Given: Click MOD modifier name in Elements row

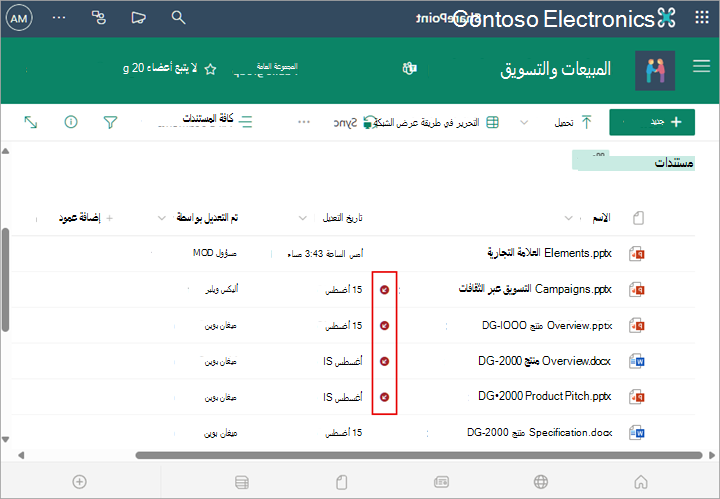Looking at the screenshot, I should tap(215, 253).
